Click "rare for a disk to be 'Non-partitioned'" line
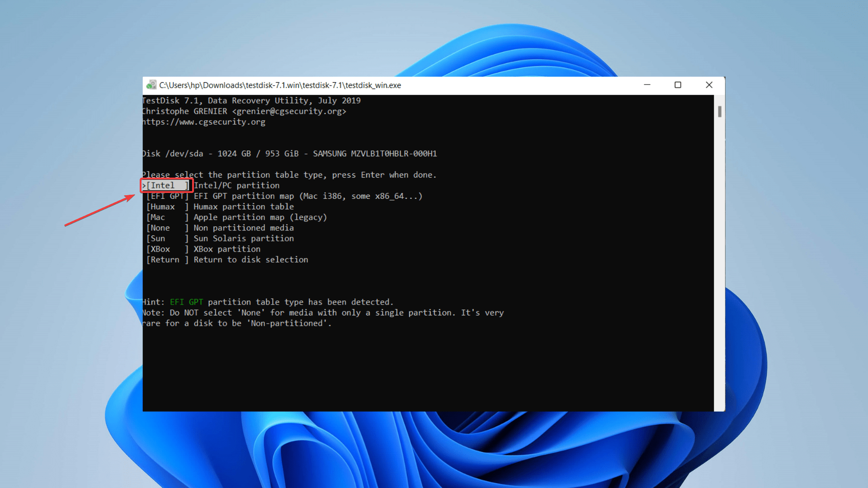This screenshot has width=868, height=488. click(x=237, y=324)
